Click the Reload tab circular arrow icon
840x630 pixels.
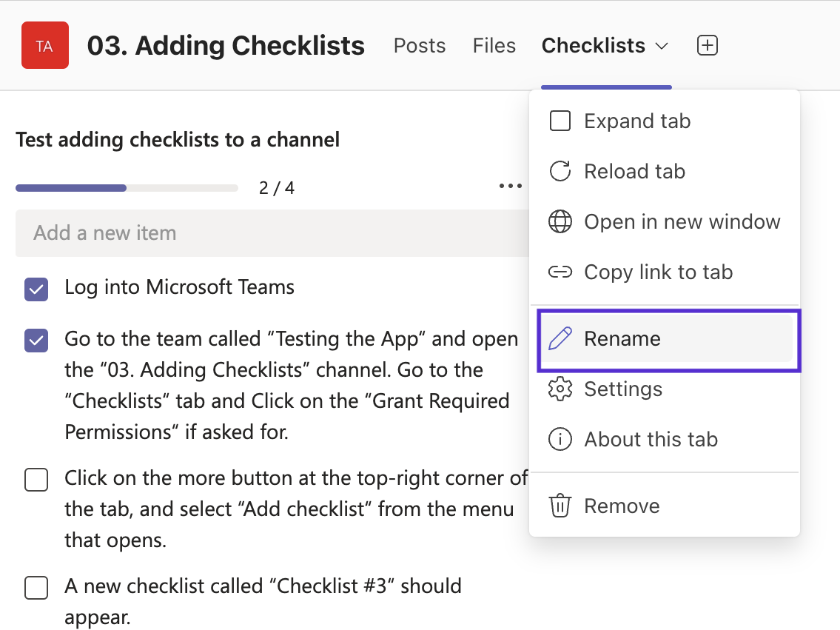560,172
